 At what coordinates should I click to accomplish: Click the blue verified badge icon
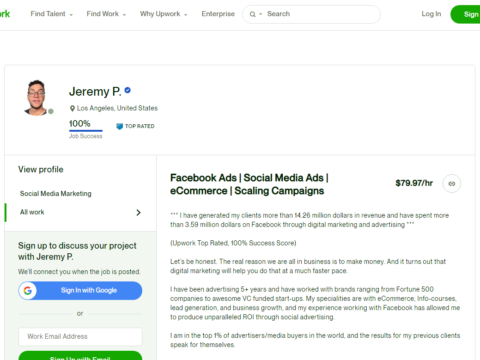(127, 90)
